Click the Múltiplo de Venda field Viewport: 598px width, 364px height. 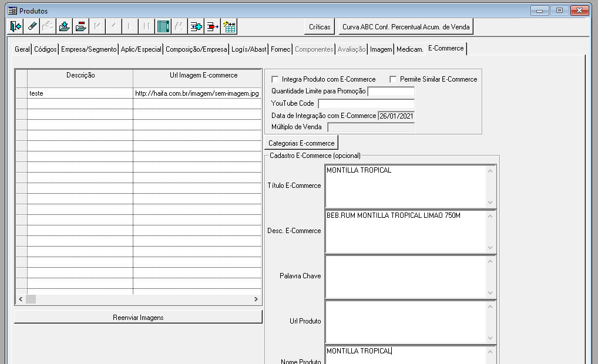[x=371, y=127]
